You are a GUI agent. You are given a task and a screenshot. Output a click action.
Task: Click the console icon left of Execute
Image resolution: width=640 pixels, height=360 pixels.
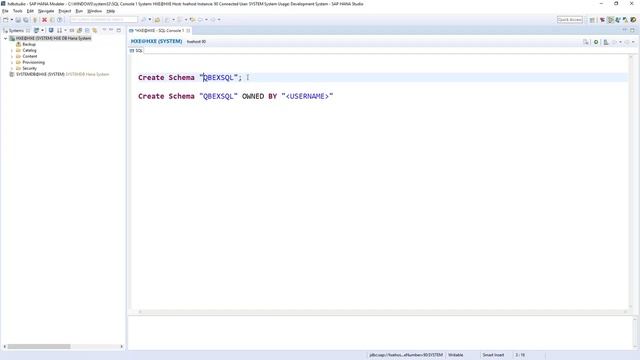click(586, 42)
